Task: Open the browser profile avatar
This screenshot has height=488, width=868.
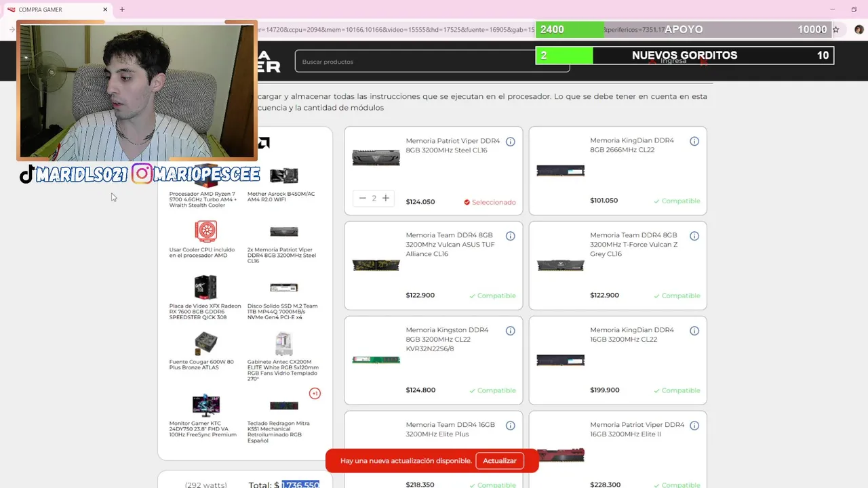Action: point(859,30)
